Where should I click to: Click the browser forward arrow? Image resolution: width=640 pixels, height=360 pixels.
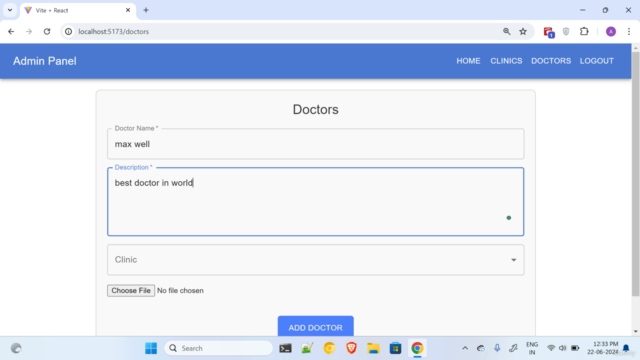(29, 31)
